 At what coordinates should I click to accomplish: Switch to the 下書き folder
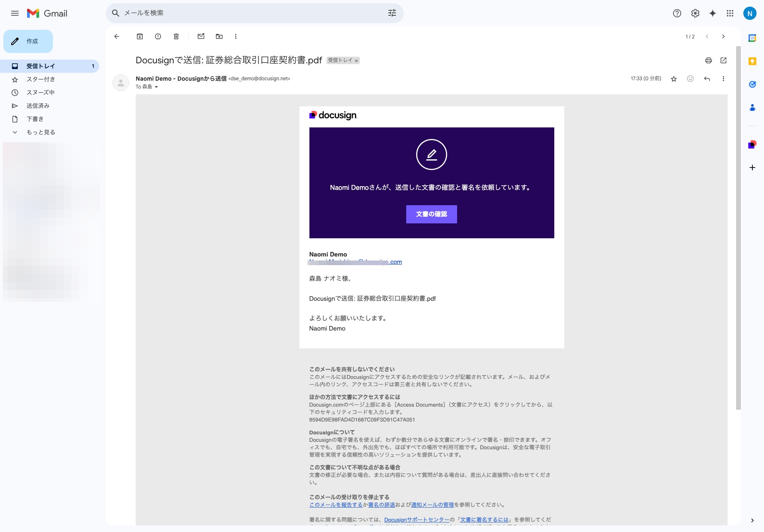click(36, 119)
